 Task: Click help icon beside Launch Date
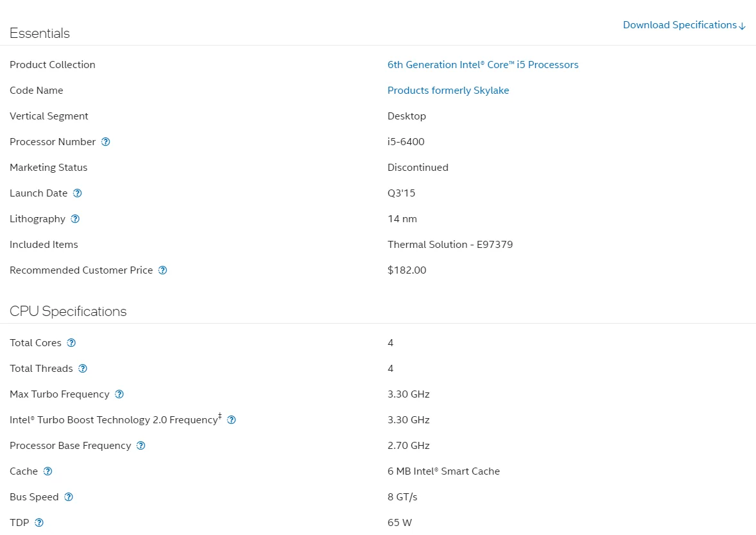pos(78,193)
